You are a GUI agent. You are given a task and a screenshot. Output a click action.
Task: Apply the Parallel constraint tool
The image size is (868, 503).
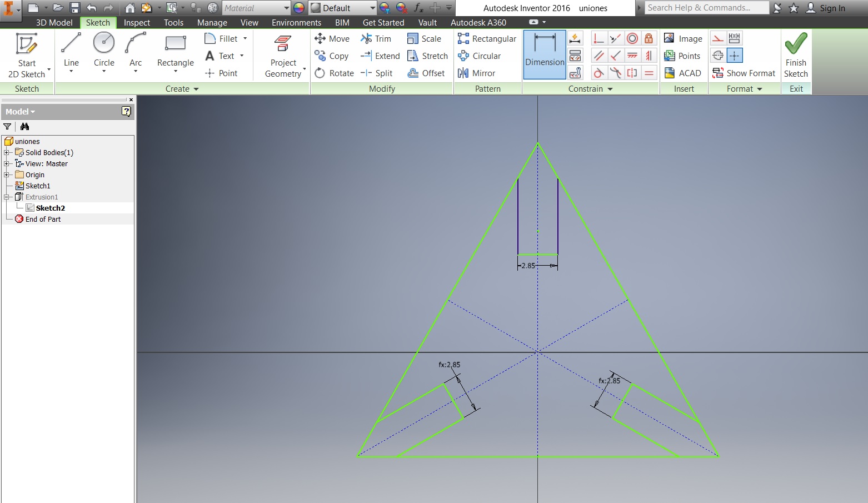[598, 56]
